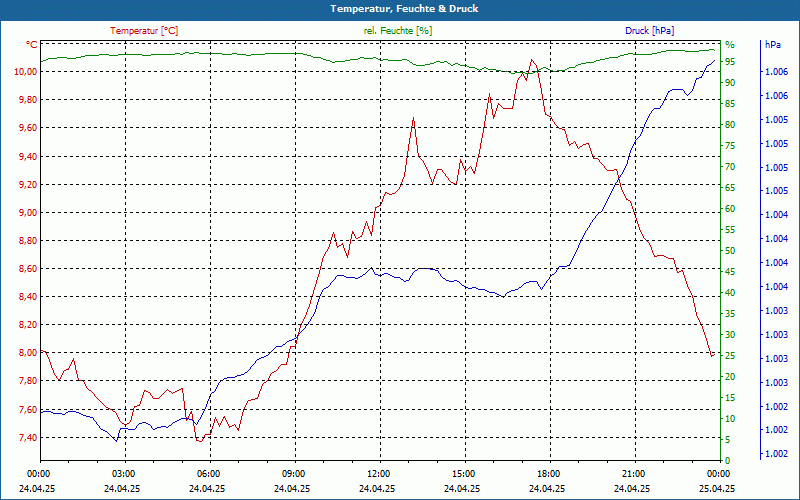Click the green "40" humidity axis value
The height and width of the screenshot is (500, 800).
730,293
